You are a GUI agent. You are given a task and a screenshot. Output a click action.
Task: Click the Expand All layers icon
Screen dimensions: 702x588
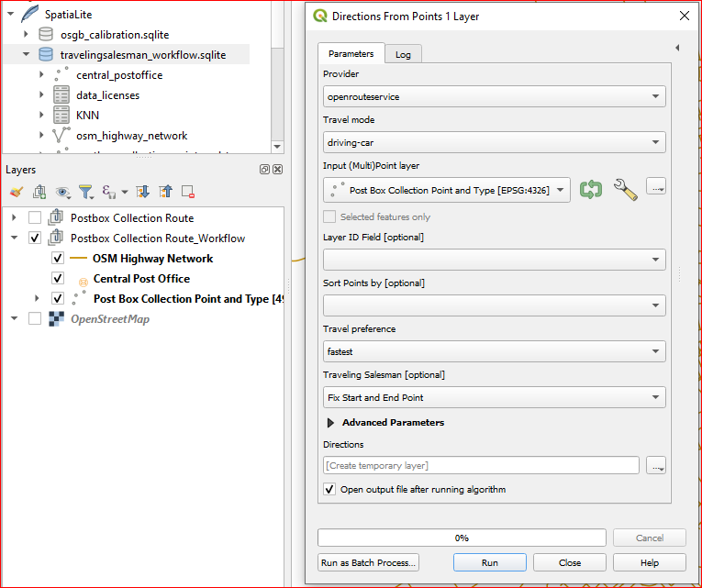[x=143, y=192]
